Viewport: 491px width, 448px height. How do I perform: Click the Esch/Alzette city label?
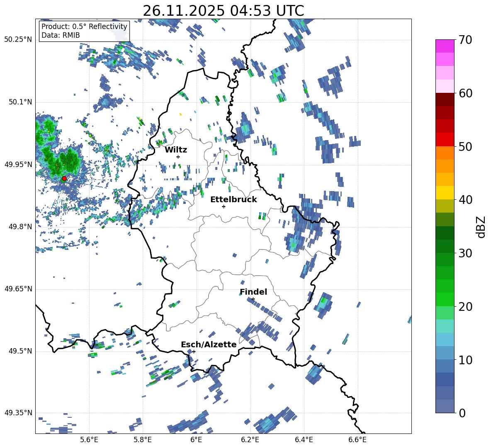click(209, 344)
